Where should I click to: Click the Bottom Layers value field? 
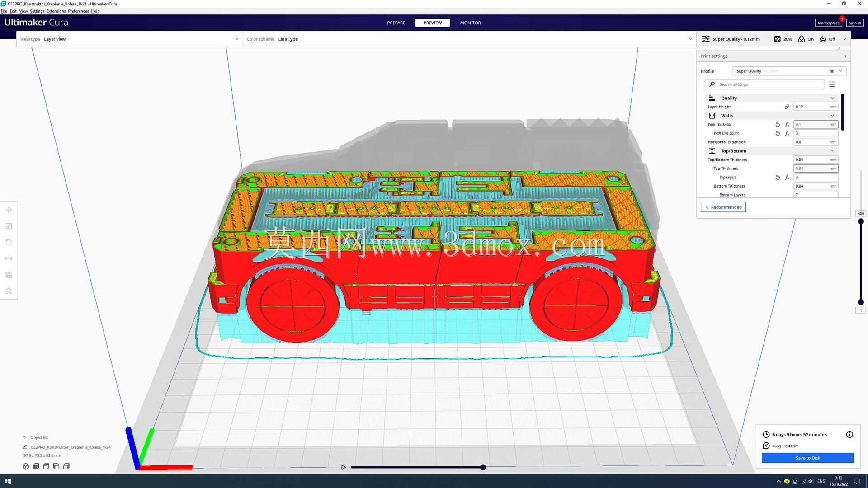816,195
